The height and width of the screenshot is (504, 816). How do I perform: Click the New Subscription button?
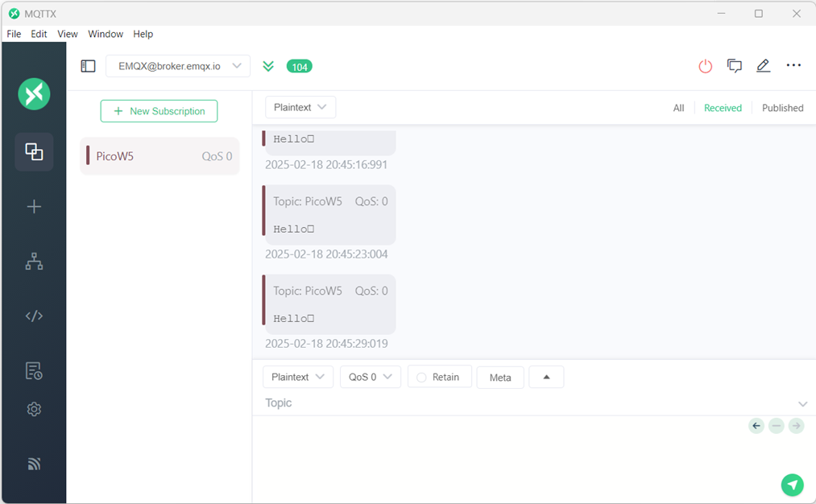159,111
